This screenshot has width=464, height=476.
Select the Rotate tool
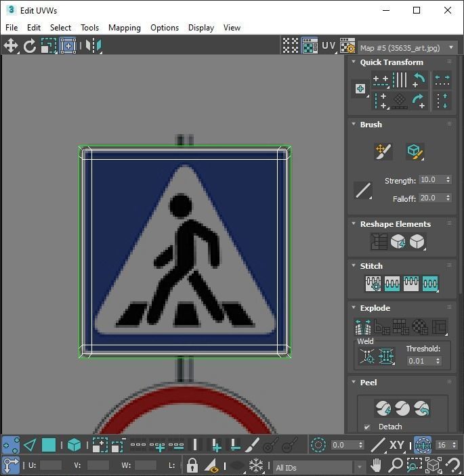tap(29, 45)
